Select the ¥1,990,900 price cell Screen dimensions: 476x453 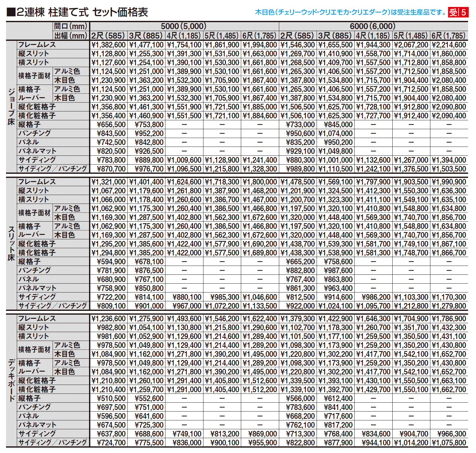[449, 182]
